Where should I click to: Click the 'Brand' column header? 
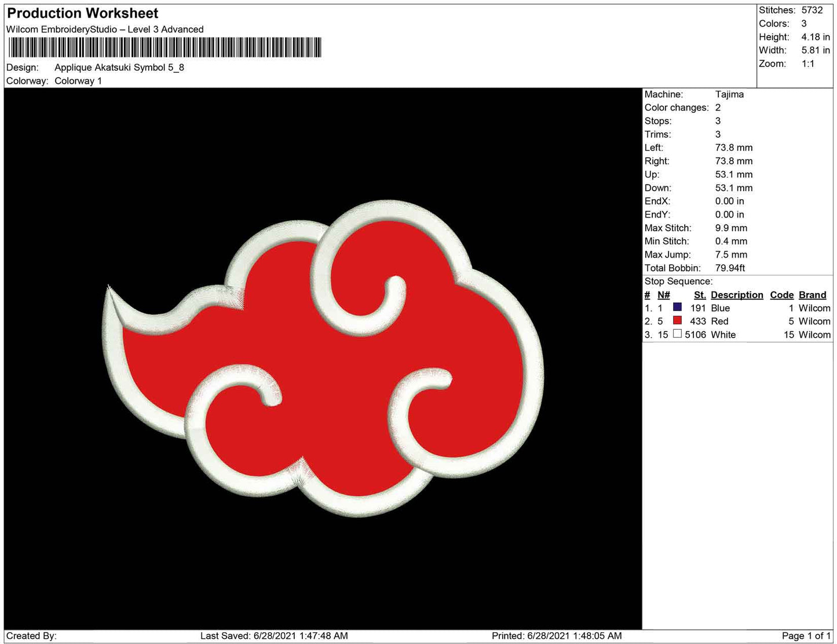(813, 295)
